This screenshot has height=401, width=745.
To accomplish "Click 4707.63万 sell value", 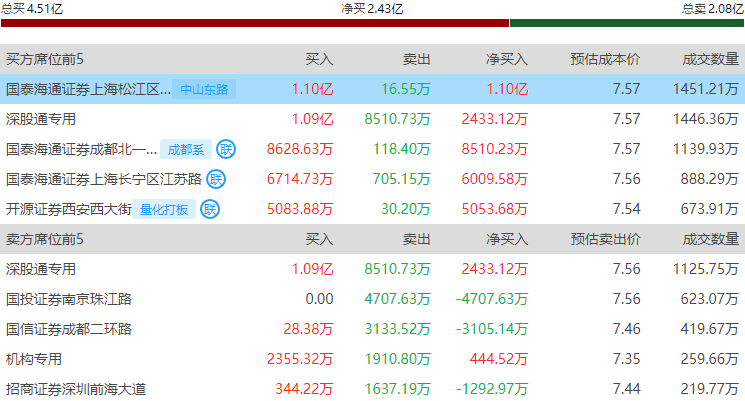I will (x=398, y=299).
